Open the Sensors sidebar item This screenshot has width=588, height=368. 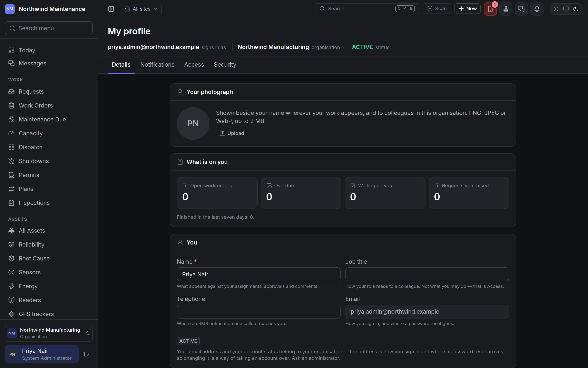pyautogui.click(x=49, y=272)
